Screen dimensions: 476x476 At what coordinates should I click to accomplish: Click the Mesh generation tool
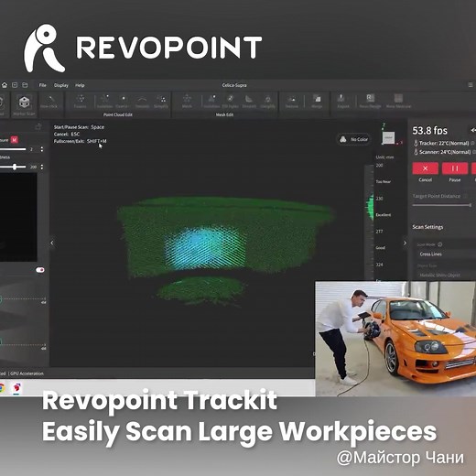[187, 102]
